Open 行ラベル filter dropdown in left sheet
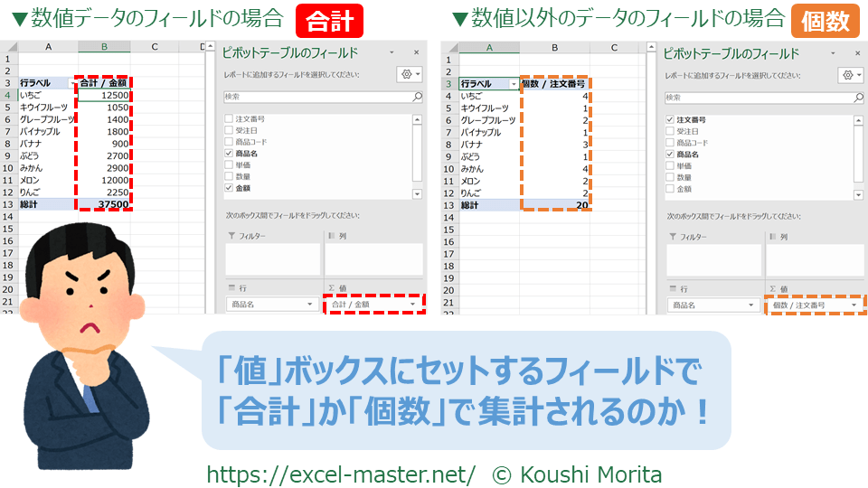This screenshot has width=868, height=488. [71, 84]
